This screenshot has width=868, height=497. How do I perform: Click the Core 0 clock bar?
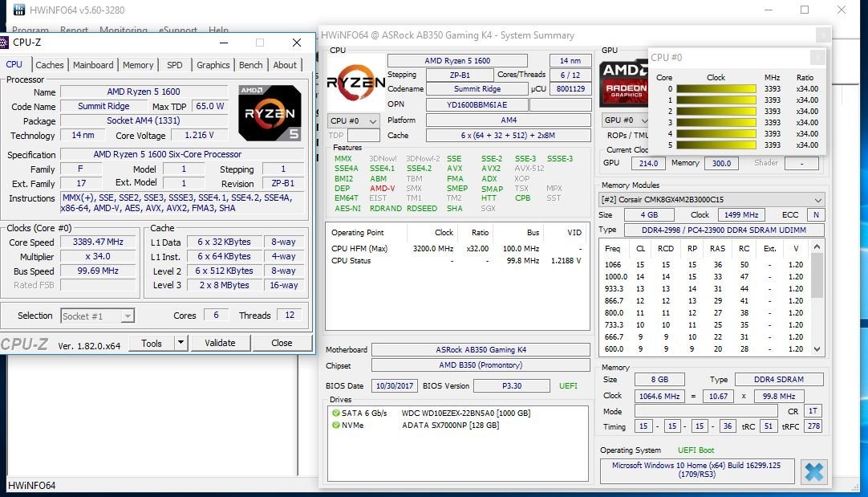[x=716, y=88]
